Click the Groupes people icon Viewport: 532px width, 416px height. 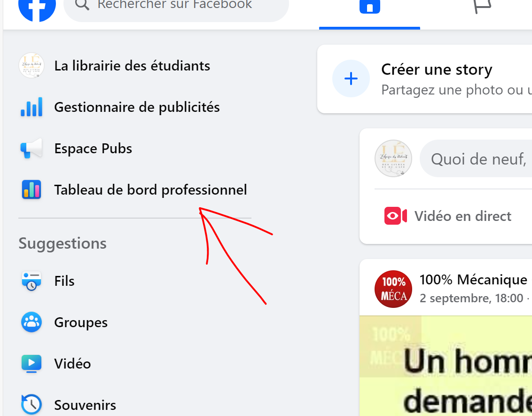31,322
